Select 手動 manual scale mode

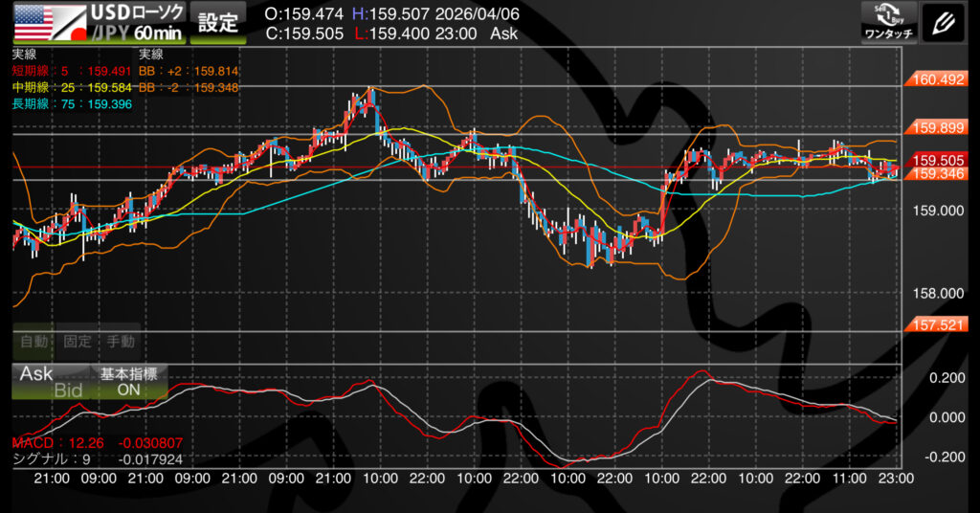coord(120,341)
